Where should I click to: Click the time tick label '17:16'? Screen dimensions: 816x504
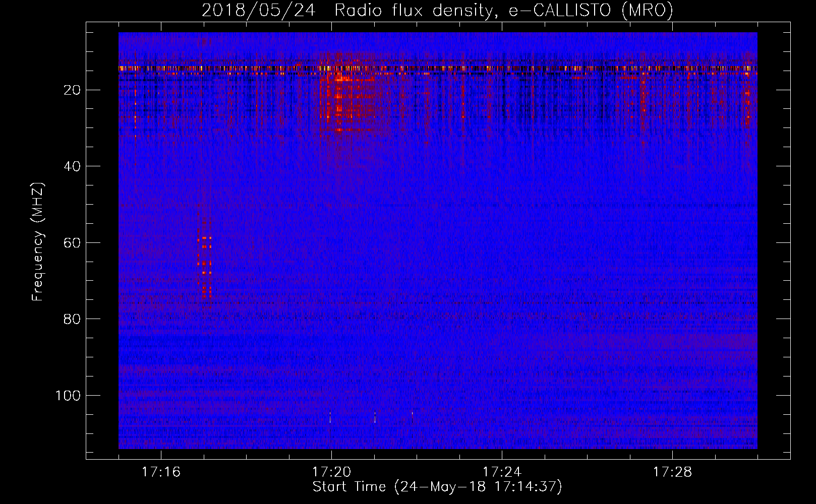pos(161,472)
